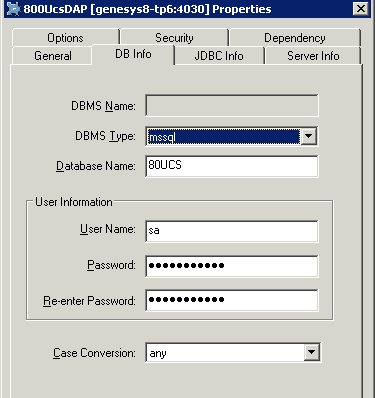Click the User Information group label
This screenshot has width=375, height=398.
pyautogui.click(x=74, y=202)
